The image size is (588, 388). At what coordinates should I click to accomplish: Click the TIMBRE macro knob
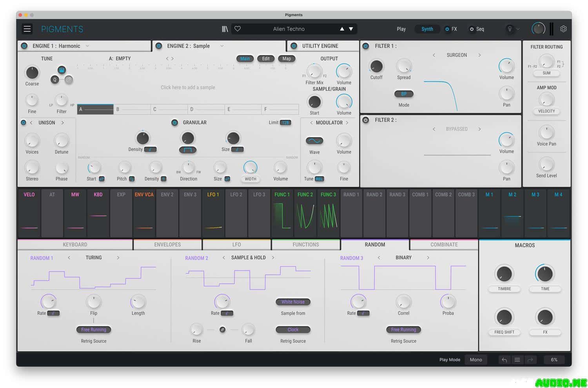click(x=504, y=274)
